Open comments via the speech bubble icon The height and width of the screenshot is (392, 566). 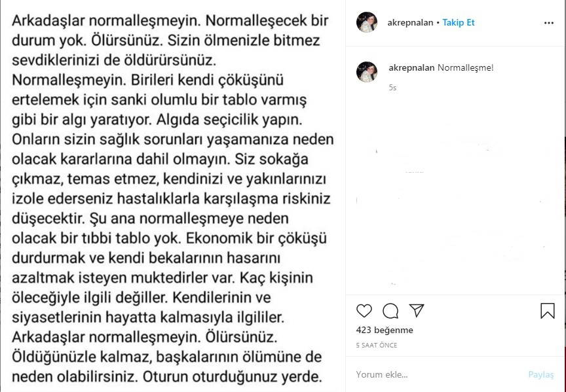tap(390, 311)
